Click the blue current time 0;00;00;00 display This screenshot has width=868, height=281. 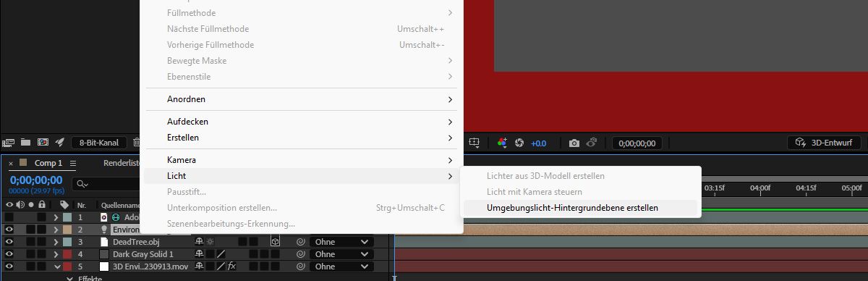click(x=36, y=180)
